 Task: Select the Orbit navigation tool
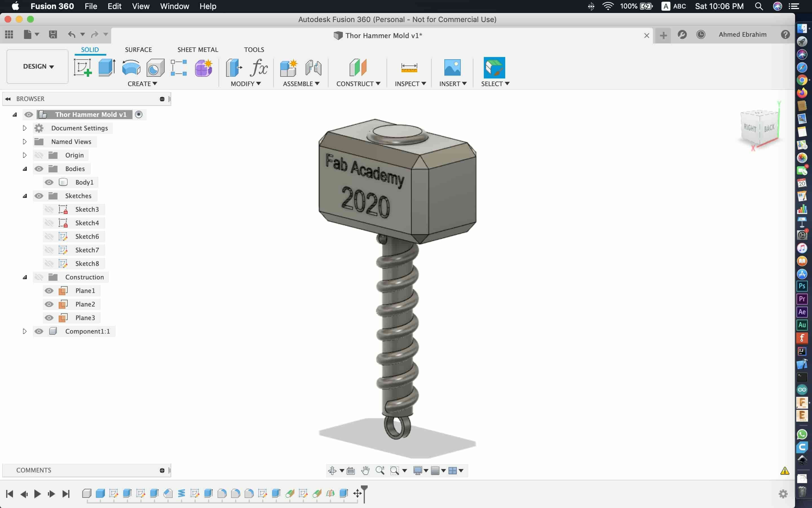pyautogui.click(x=332, y=470)
